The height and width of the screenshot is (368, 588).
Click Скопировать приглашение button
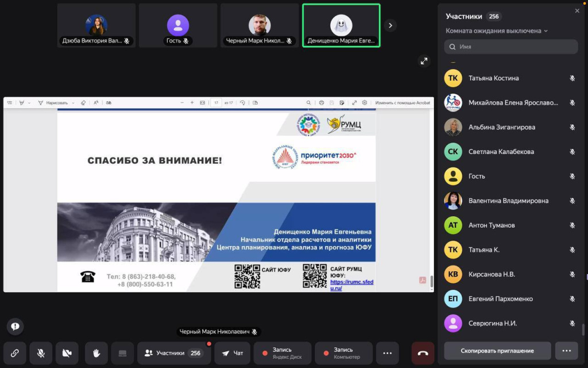[x=497, y=351]
